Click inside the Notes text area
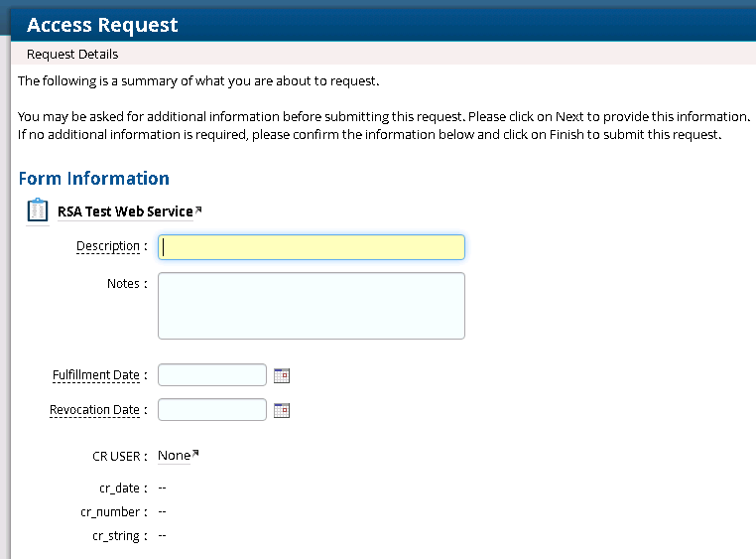The height and width of the screenshot is (559, 756). coord(312,306)
